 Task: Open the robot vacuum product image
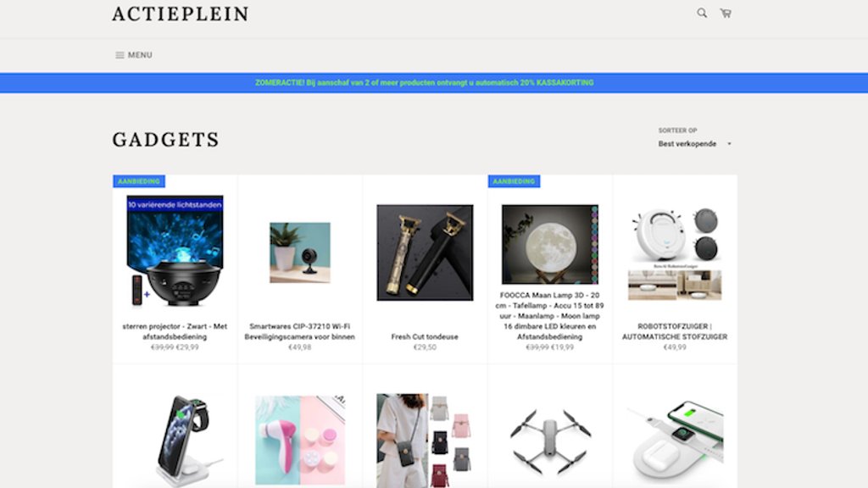click(675, 253)
